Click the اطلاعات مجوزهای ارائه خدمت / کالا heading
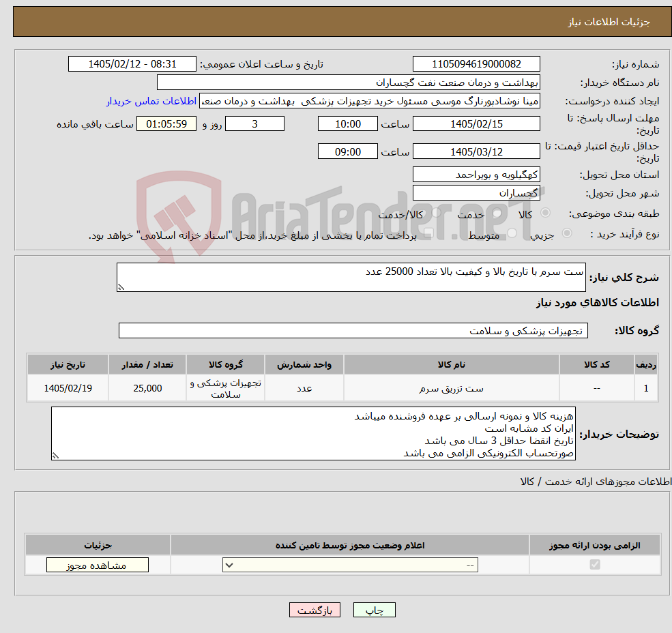 (596, 482)
